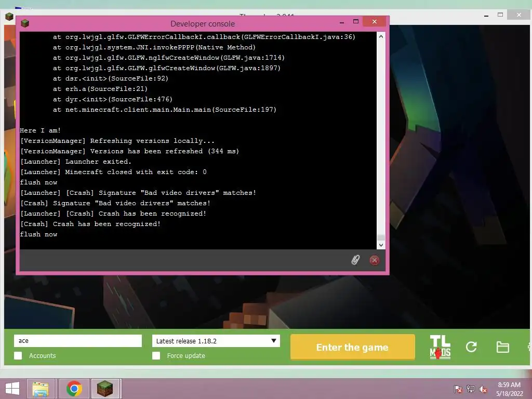Click '[Crash] Crash has been recognized!' line
532x399 pixels.
coord(90,224)
